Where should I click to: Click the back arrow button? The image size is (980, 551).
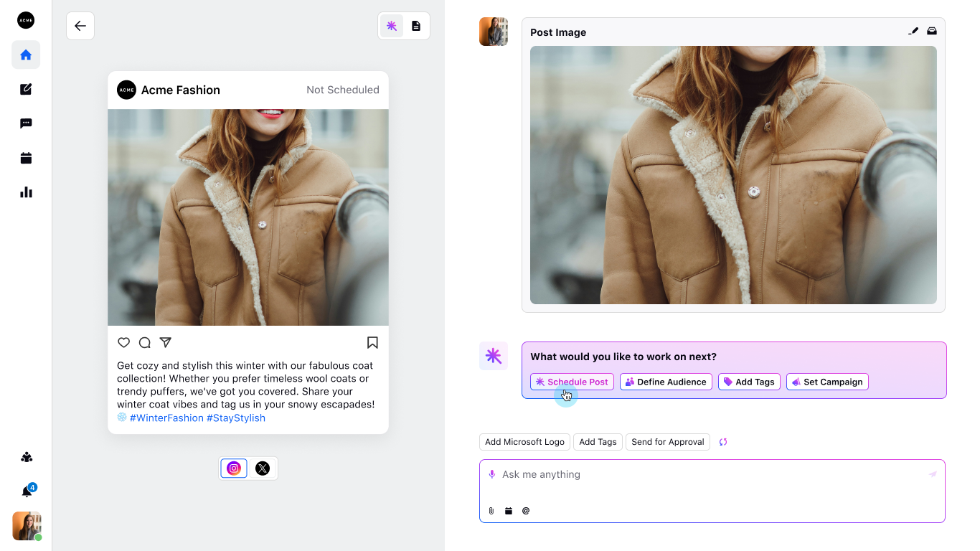point(80,26)
